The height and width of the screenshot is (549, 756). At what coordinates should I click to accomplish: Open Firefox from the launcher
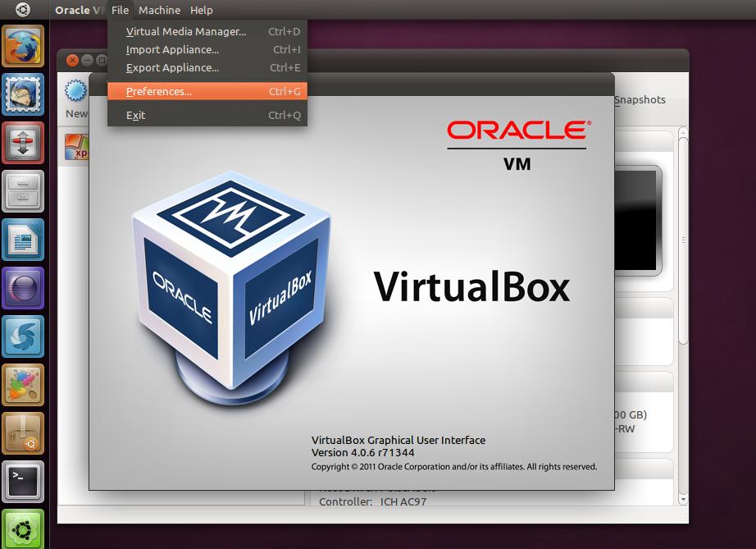tap(23, 46)
